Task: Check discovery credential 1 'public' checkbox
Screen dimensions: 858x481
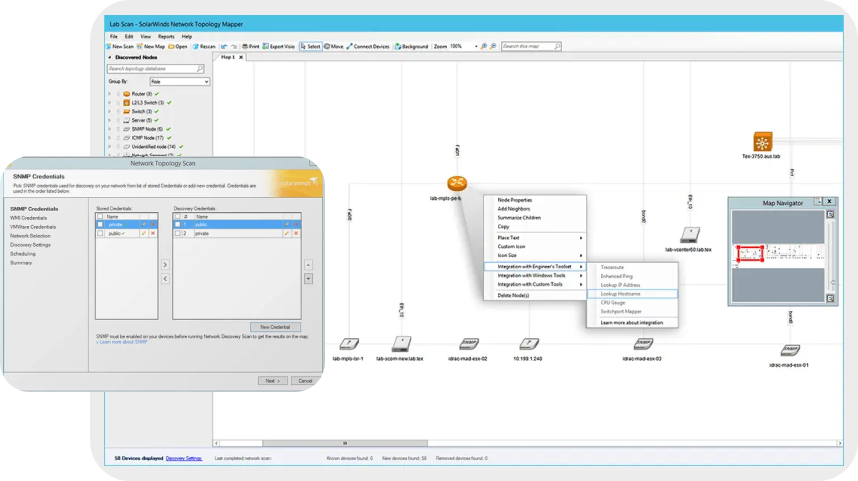Action: (x=177, y=224)
